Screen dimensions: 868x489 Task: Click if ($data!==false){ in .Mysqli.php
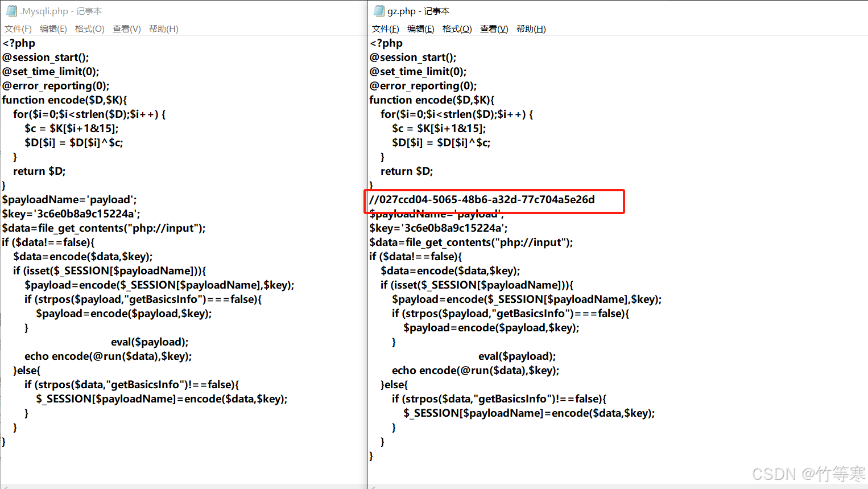tap(48, 243)
